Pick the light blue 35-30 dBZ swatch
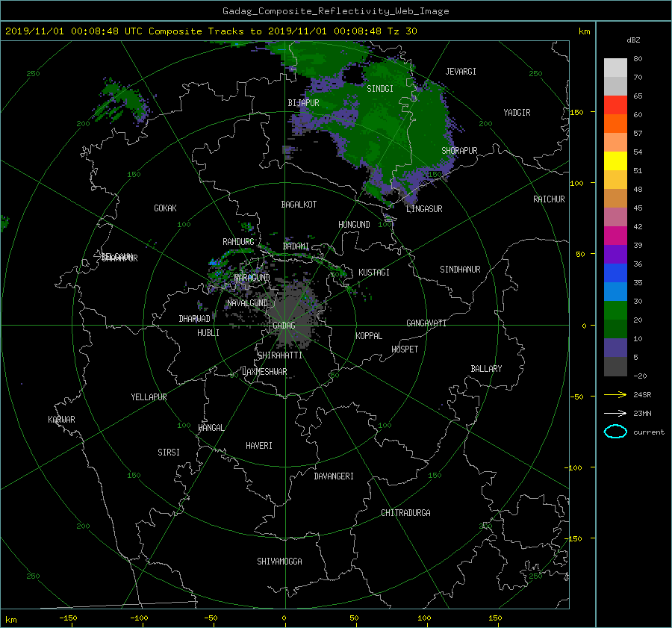Viewport: 672px width, 628px height. pyautogui.click(x=615, y=291)
